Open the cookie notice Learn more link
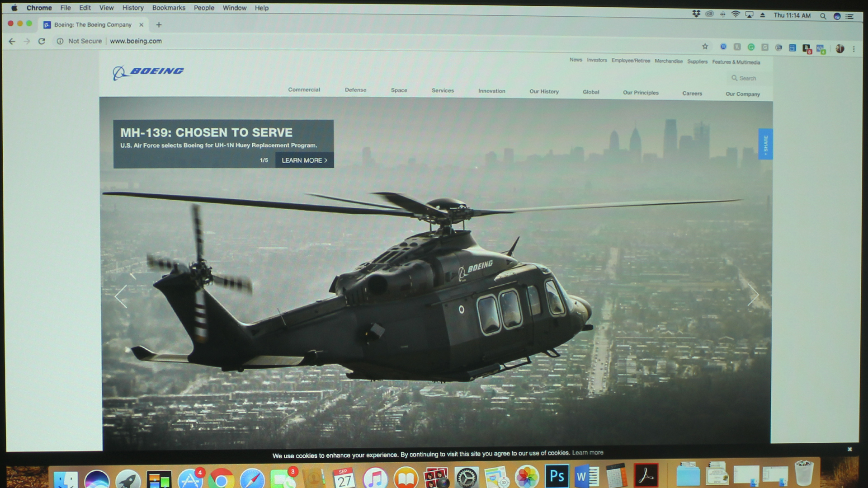 pyautogui.click(x=587, y=452)
